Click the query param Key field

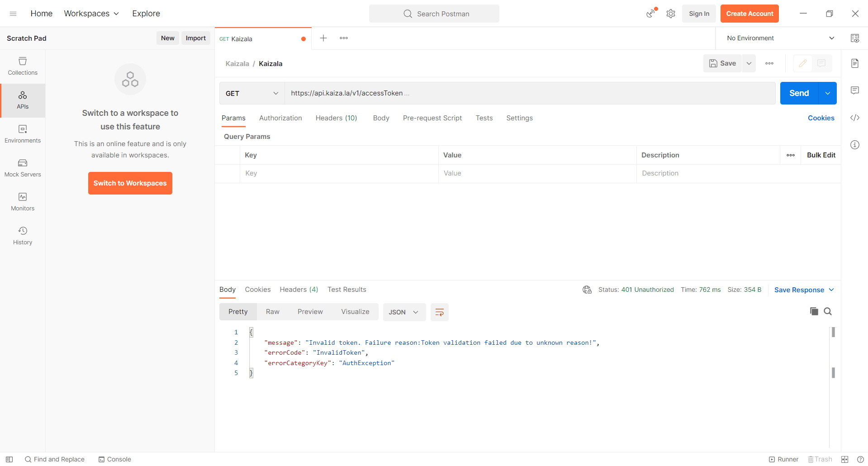(x=339, y=173)
